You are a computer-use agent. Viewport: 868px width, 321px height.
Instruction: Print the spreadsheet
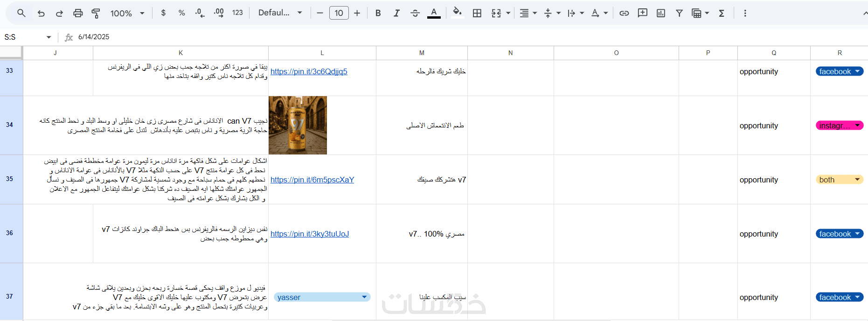[78, 13]
